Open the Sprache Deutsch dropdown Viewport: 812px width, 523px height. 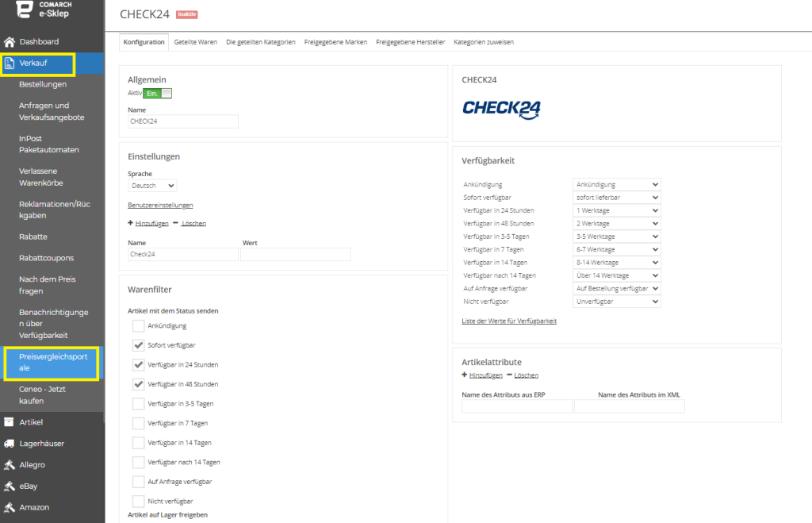[x=152, y=186]
